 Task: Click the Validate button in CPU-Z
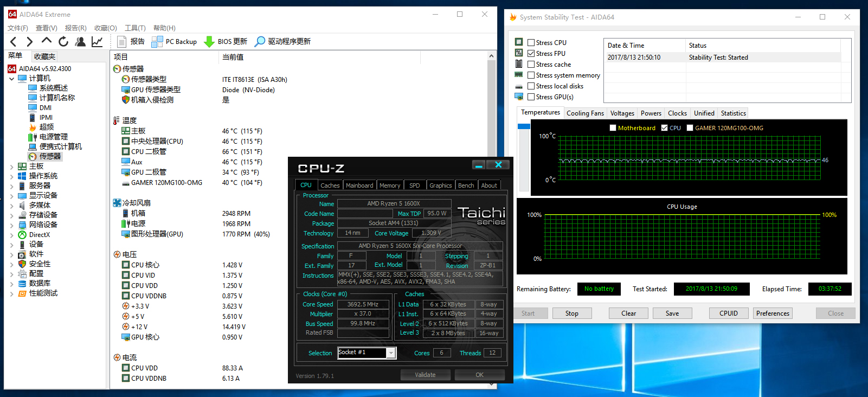pos(425,375)
